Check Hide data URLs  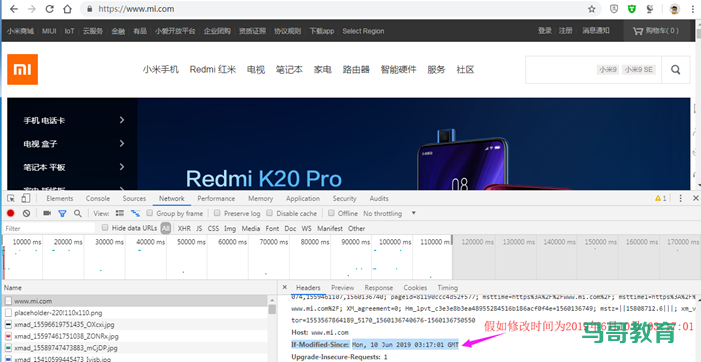pos(105,227)
